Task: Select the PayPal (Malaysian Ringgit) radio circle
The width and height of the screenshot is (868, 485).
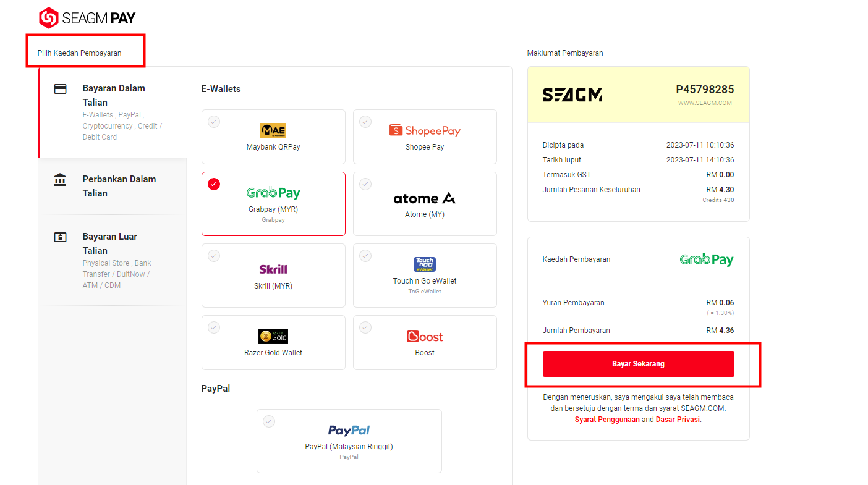Action: point(268,421)
